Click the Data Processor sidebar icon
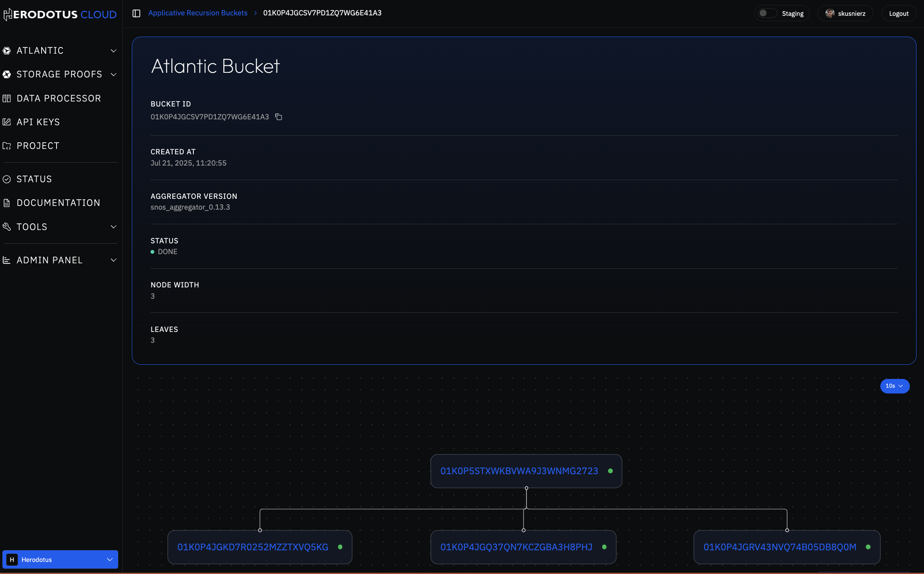The height and width of the screenshot is (574, 924). pos(7,99)
